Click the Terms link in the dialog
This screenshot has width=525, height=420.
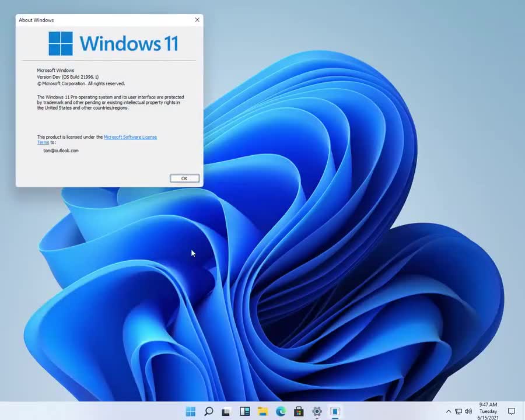tap(43, 142)
